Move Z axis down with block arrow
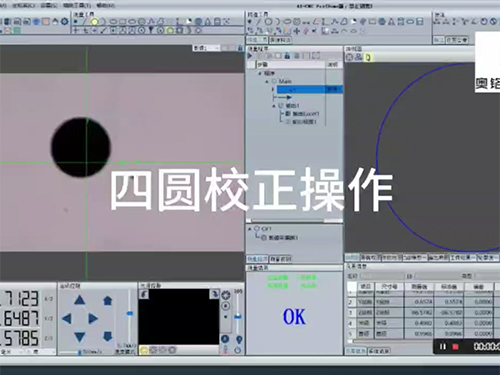Viewport: 500px width, 375px height. 107,336
